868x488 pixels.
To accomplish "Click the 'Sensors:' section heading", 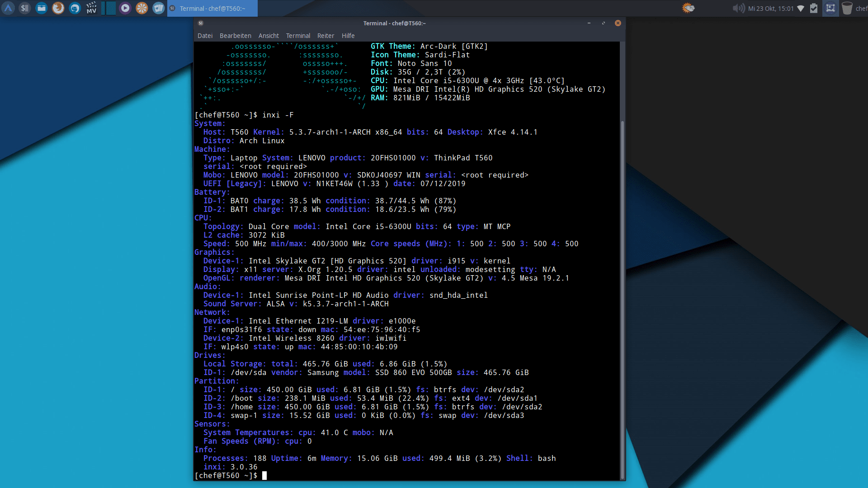I will click(212, 424).
